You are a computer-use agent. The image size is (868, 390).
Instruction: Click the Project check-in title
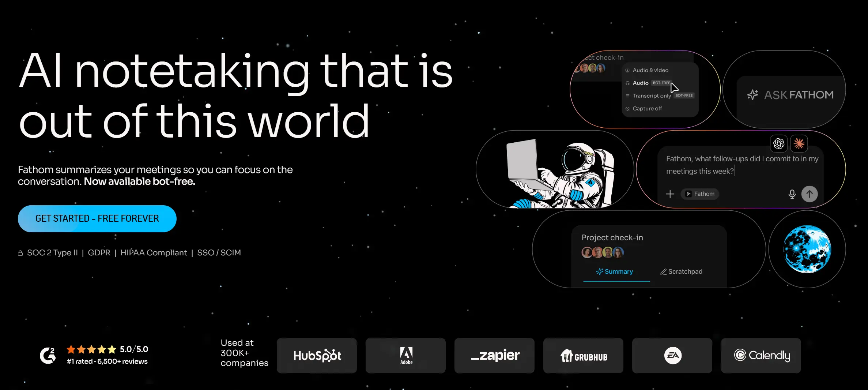click(612, 237)
